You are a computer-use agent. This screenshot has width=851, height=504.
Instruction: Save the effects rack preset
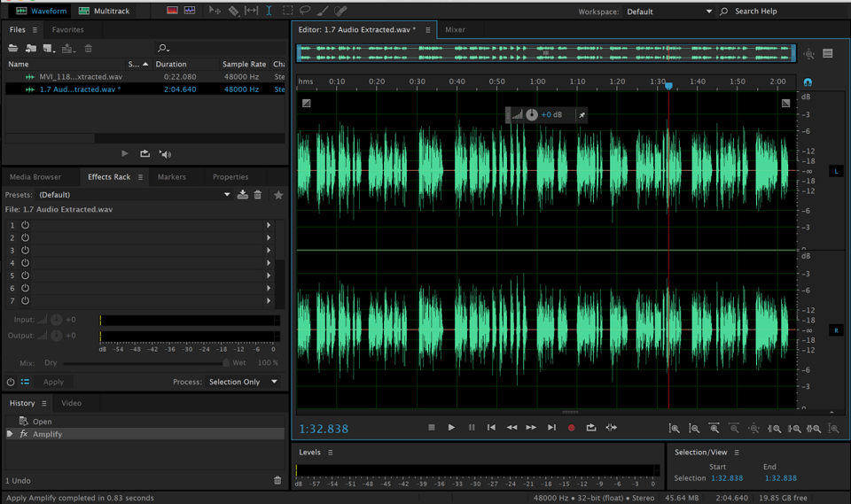click(243, 195)
